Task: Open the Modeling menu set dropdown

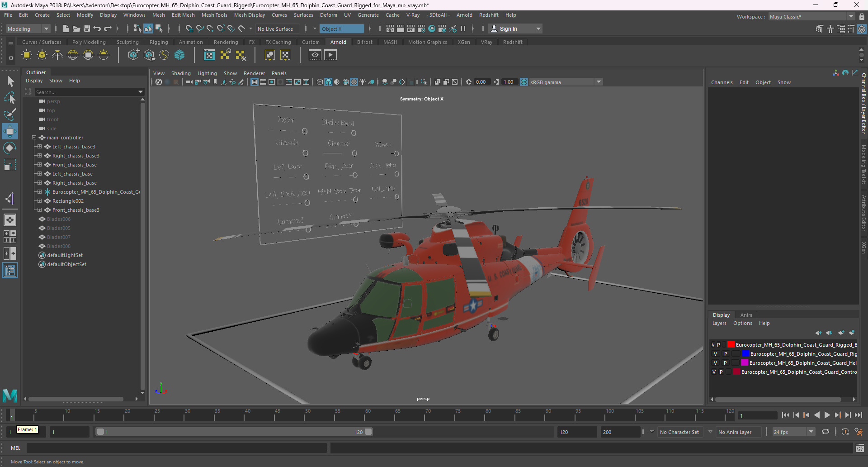Action: [x=28, y=29]
